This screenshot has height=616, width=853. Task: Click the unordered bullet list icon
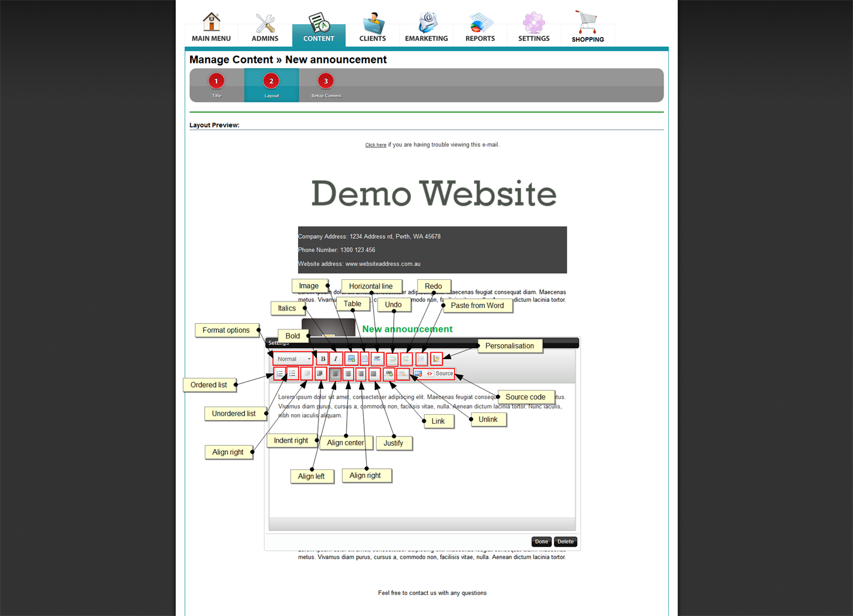292,374
